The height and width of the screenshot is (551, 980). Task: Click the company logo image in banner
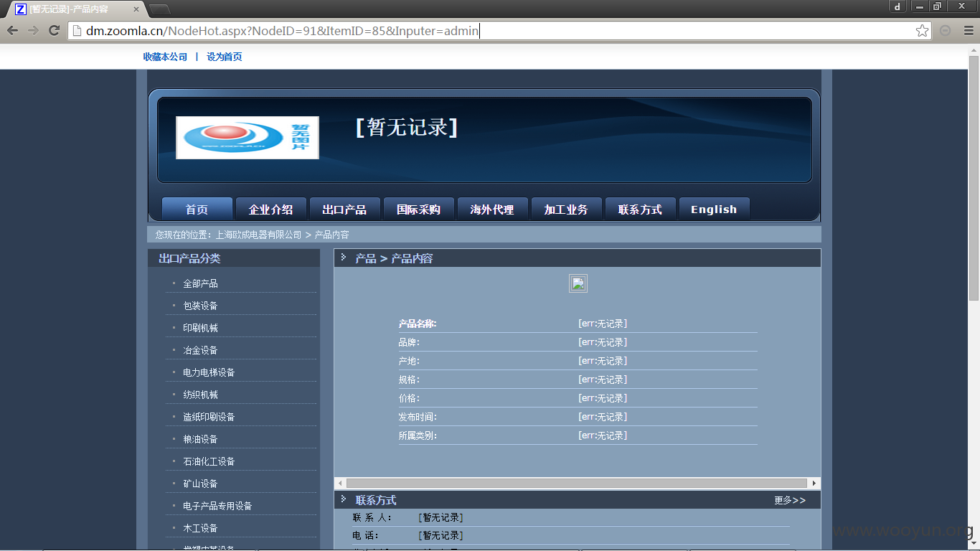tap(248, 138)
